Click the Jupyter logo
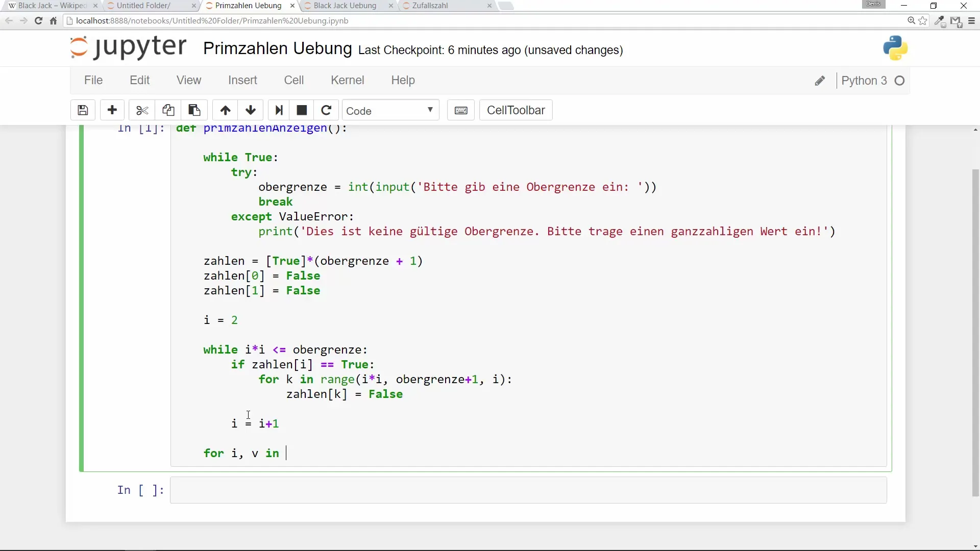The width and height of the screenshot is (980, 551). tap(128, 47)
